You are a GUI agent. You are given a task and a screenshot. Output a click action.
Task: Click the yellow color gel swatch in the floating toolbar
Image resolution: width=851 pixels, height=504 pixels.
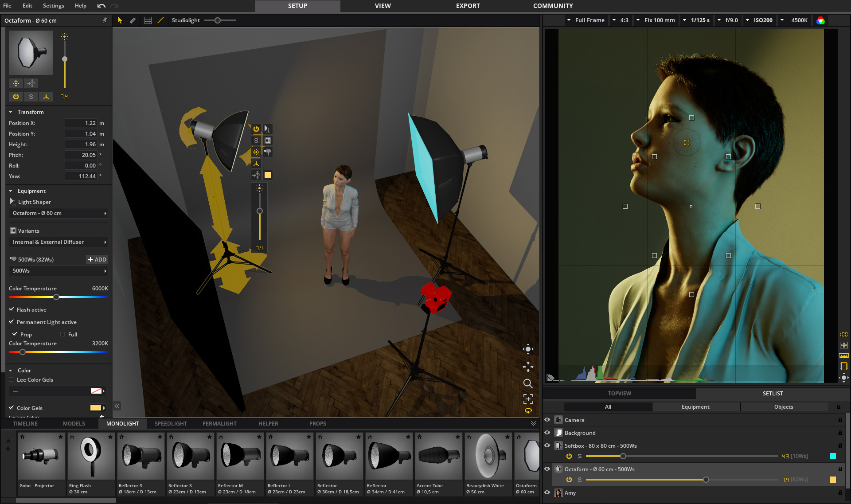pos(268,175)
